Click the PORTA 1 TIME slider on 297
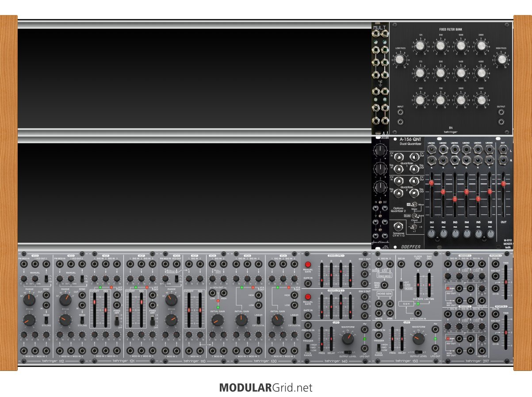The image size is (532, 397). click(506, 281)
